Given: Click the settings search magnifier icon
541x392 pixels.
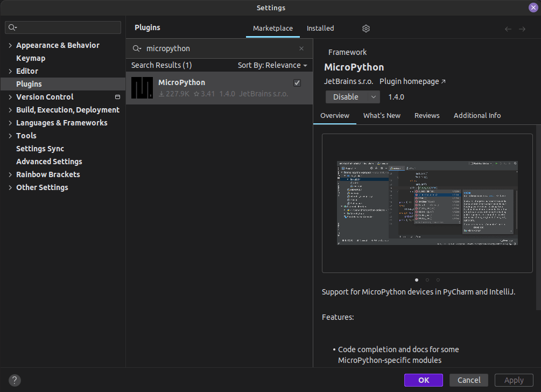Looking at the screenshot, I should pos(13,27).
